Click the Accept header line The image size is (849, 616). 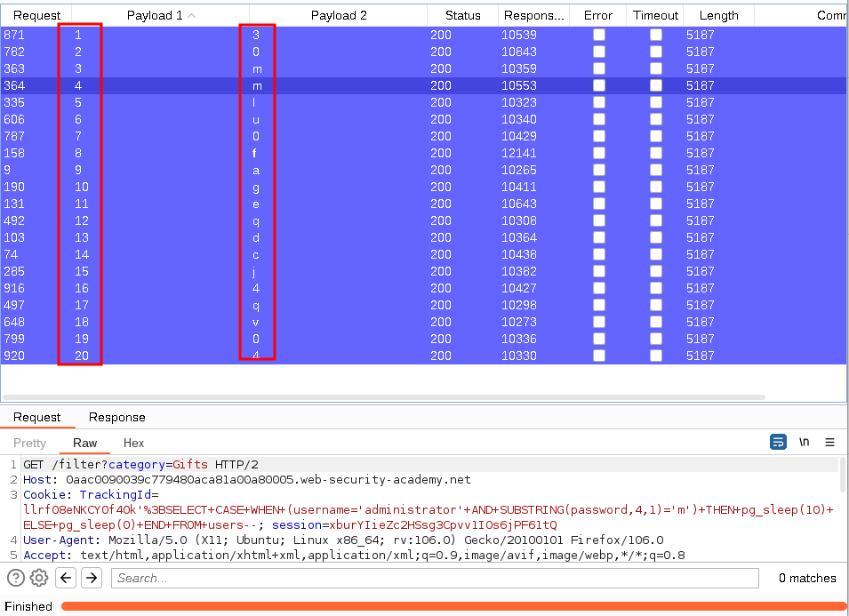354,555
